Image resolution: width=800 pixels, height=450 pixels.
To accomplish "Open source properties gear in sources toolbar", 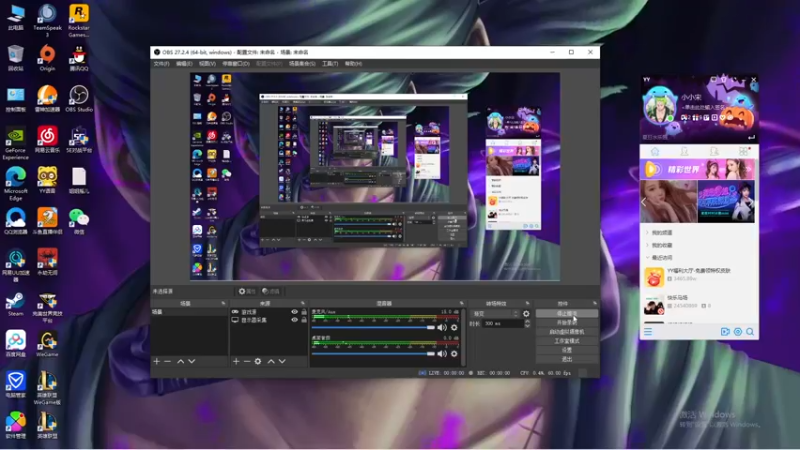I will 258,361.
